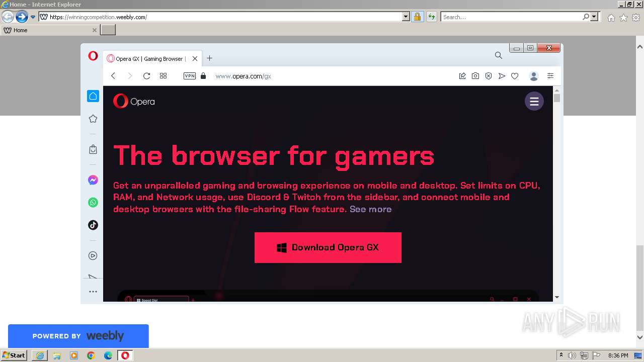Select the Opera GX Gaming Browser tab
This screenshot has width=644, height=362.
(x=152, y=59)
